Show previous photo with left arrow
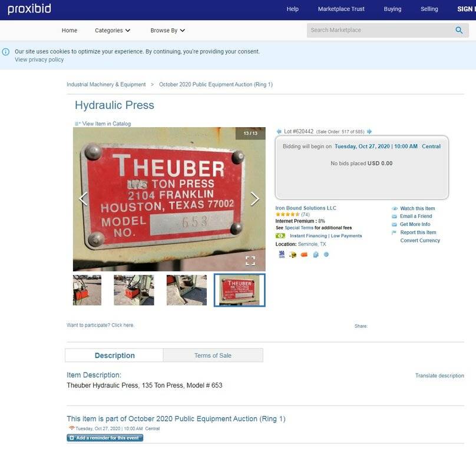The width and height of the screenshot is (476, 452). point(83,199)
